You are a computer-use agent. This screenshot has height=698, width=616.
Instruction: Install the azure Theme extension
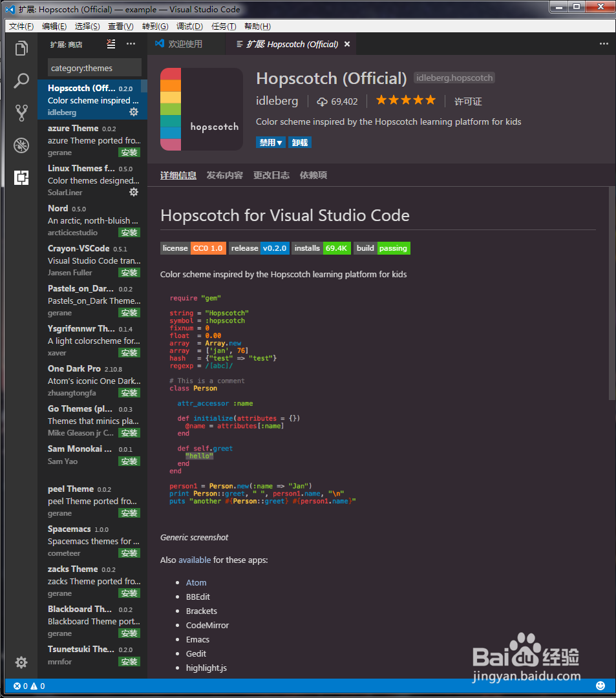[129, 153]
